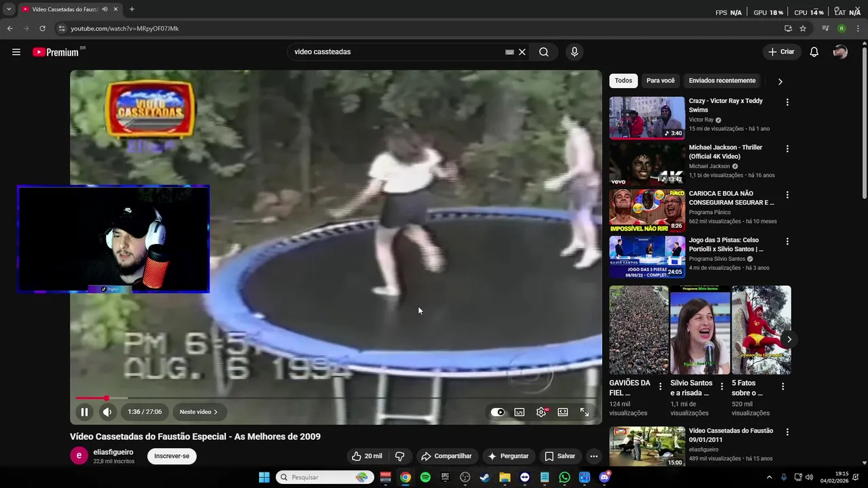Image resolution: width=868 pixels, height=488 pixels.
Task: Open the player settings gear
Action: click(541, 412)
